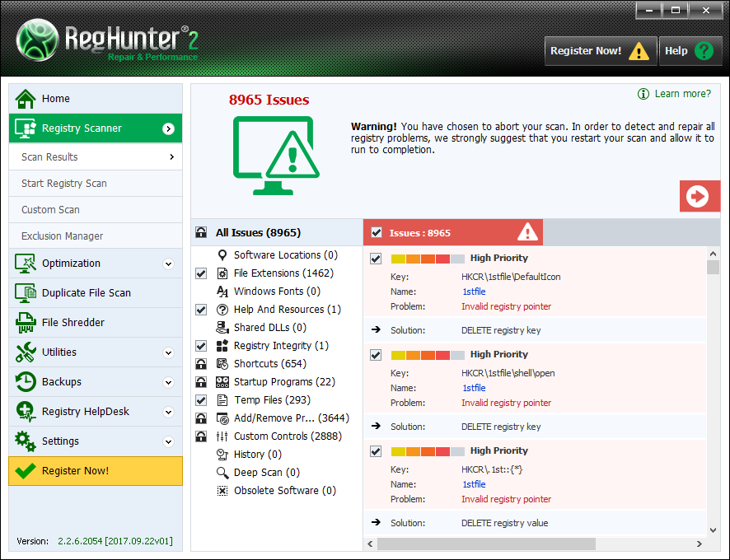Click the Shortcuts category icon
The height and width of the screenshot is (560, 730).
coord(222,364)
